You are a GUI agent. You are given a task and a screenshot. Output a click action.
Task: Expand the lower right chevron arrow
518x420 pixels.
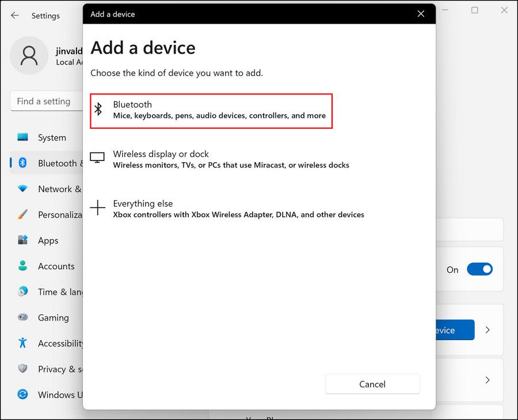click(487, 380)
